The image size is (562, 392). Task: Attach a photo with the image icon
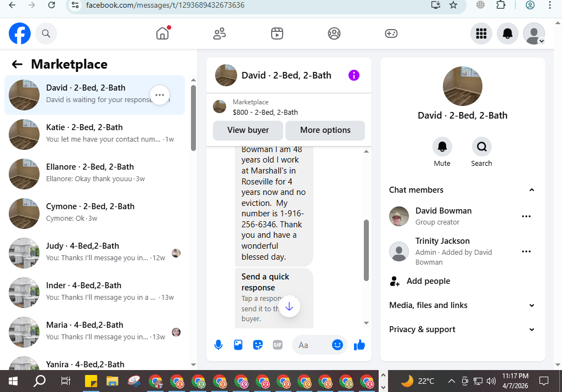coord(238,345)
